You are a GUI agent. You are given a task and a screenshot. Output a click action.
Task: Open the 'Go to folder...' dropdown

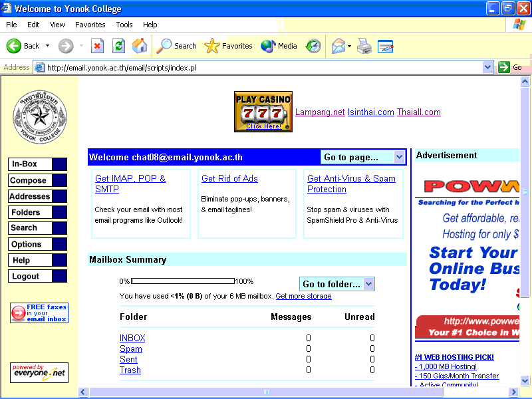tap(369, 284)
